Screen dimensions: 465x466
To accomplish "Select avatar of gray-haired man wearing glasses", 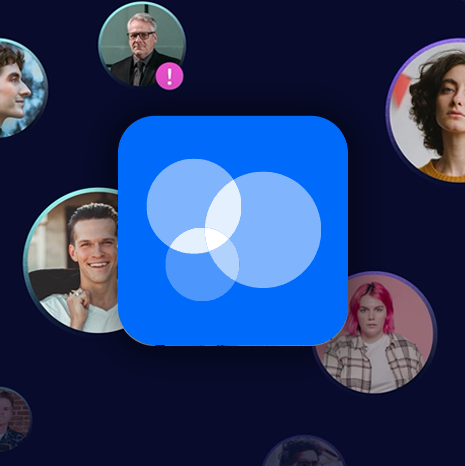I will coord(142,43).
